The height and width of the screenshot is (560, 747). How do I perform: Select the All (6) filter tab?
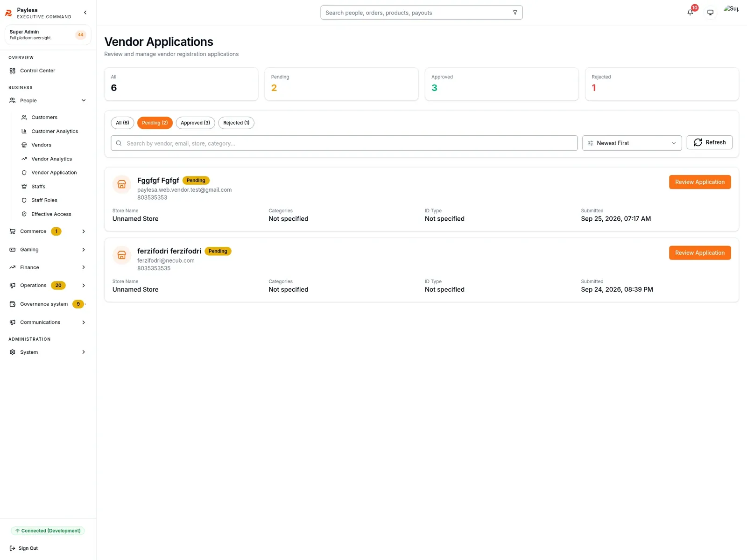tap(122, 123)
